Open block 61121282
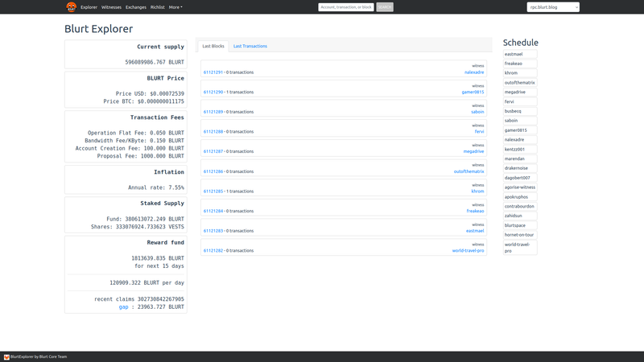 point(213,250)
